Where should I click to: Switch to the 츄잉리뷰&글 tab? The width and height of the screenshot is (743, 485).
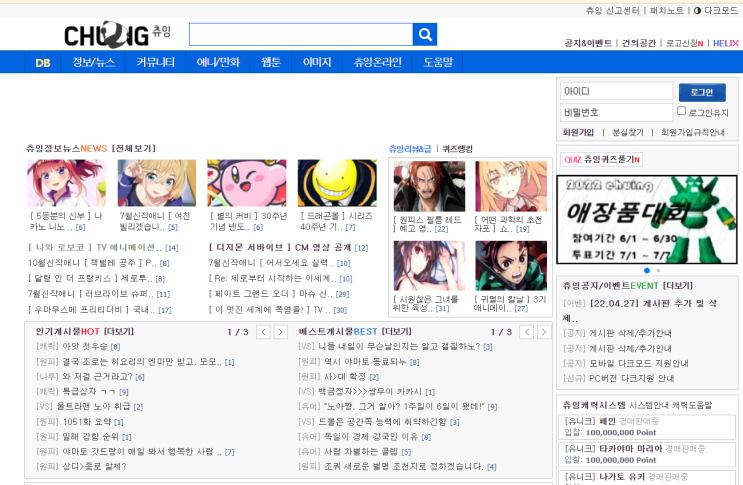[410, 149]
